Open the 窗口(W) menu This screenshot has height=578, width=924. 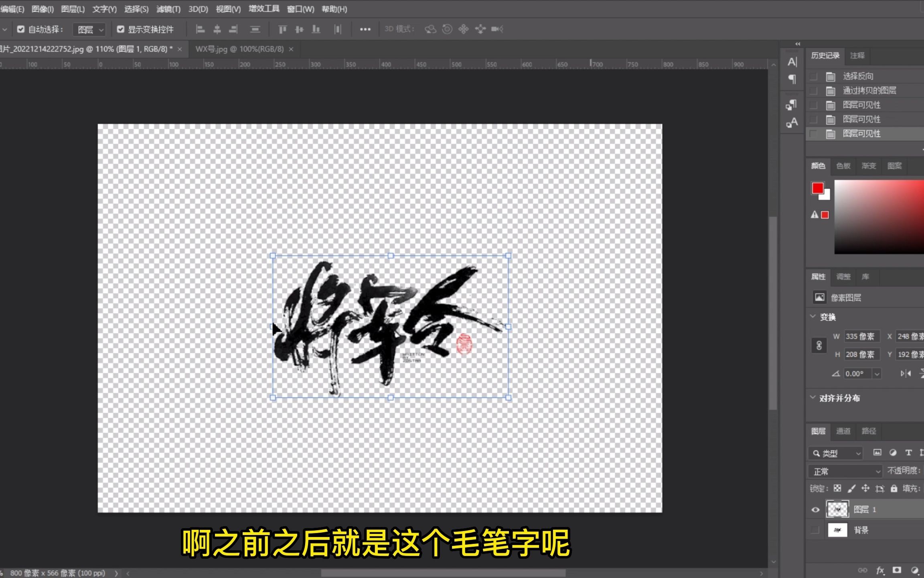[301, 9]
